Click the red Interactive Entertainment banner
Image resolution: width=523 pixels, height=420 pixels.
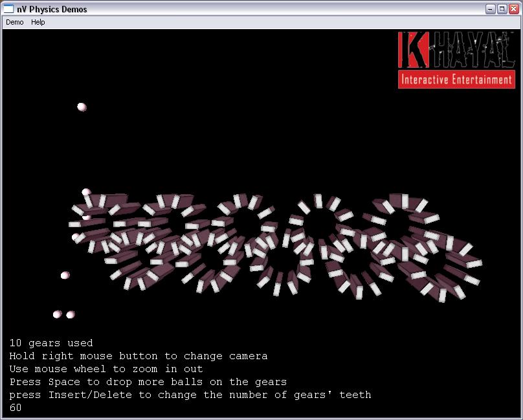(x=456, y=80)
